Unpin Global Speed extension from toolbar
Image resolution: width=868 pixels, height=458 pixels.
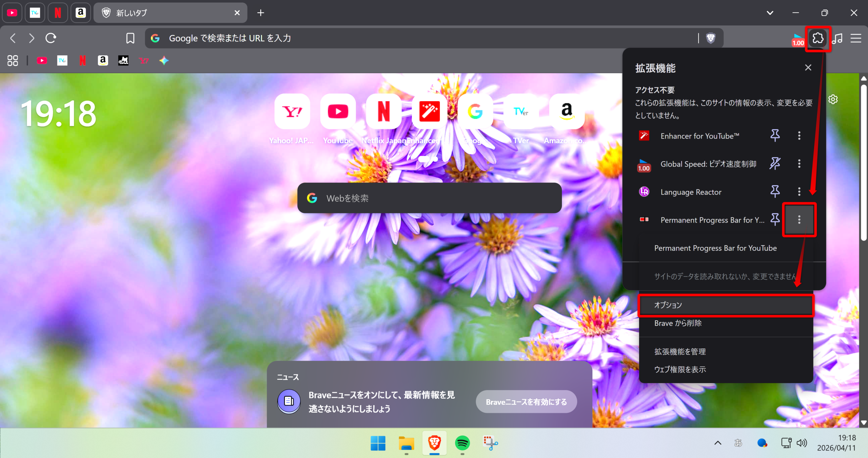tap(775, 164)
